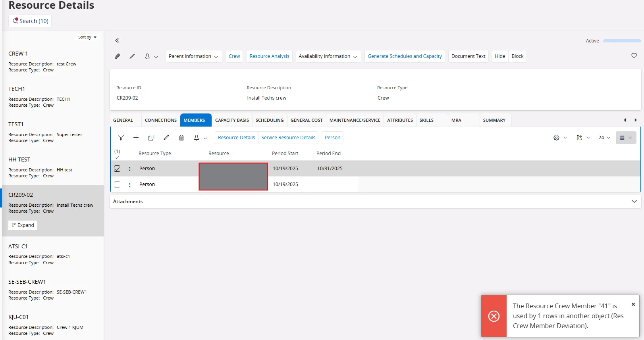This screenshot has height=340, width=644.
Task: Click the Crew button
Action: 234,56
